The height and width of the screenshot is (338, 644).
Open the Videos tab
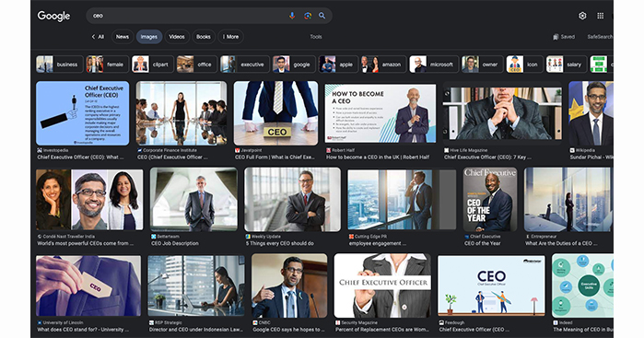point(177,37)
